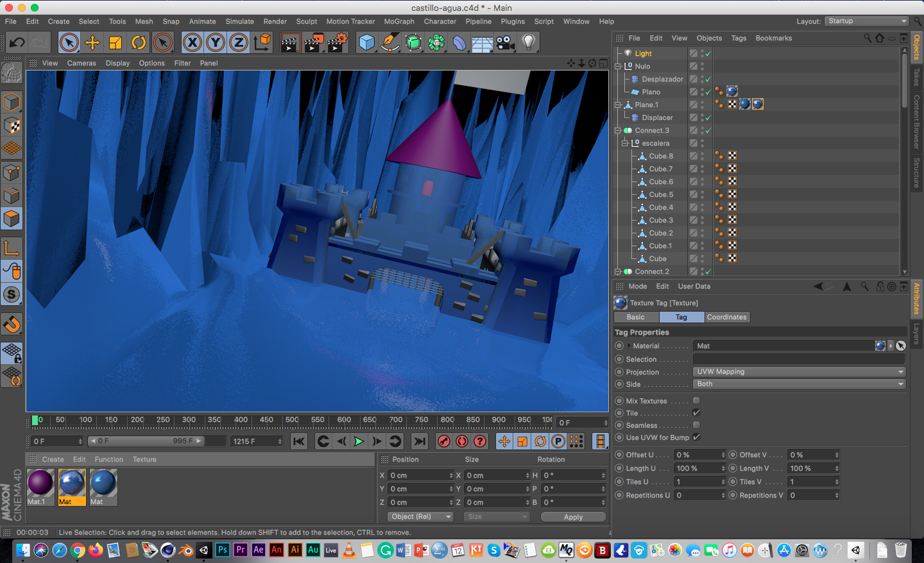Toggle the X-axis lock

[192, 43]
